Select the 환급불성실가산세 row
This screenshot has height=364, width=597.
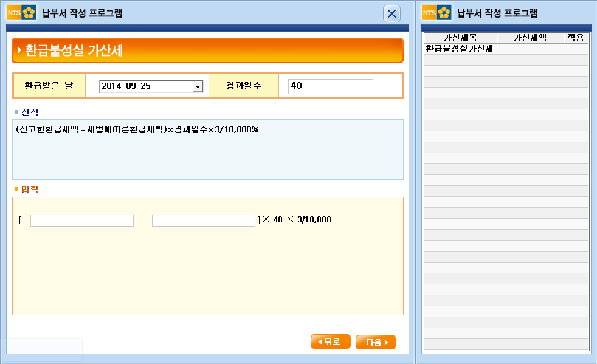pos(506,49)
